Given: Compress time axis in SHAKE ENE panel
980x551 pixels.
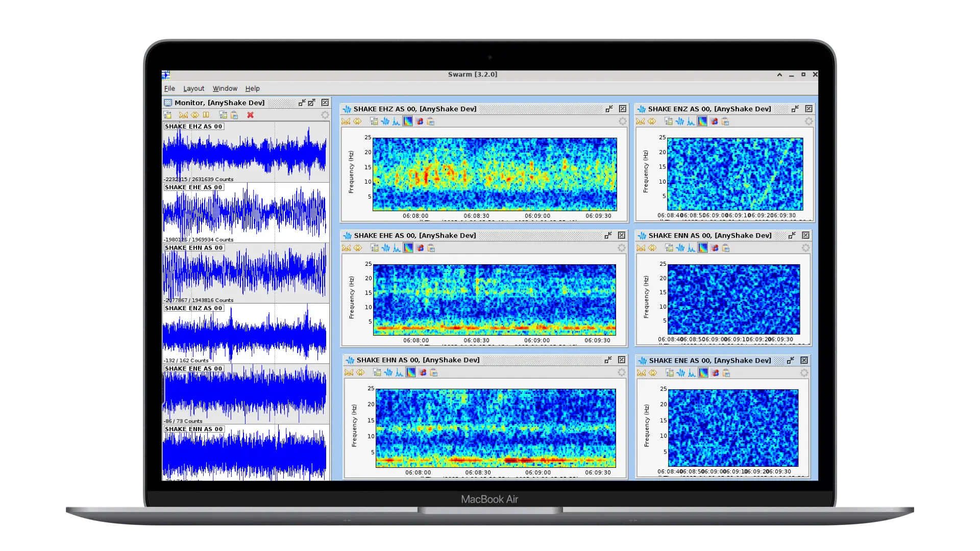Looking at the screenshot, I should coord(642,373).
